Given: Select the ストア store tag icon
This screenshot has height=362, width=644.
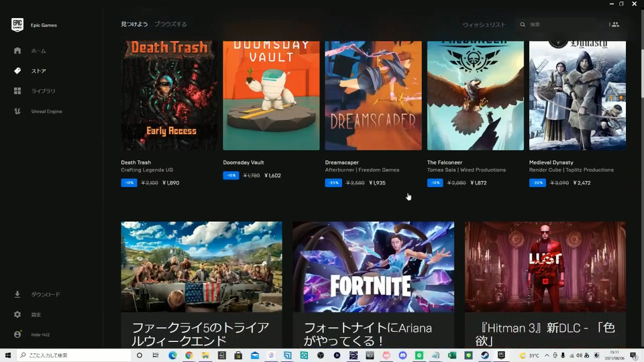Looking at the screenshot, I should point(17,70).
